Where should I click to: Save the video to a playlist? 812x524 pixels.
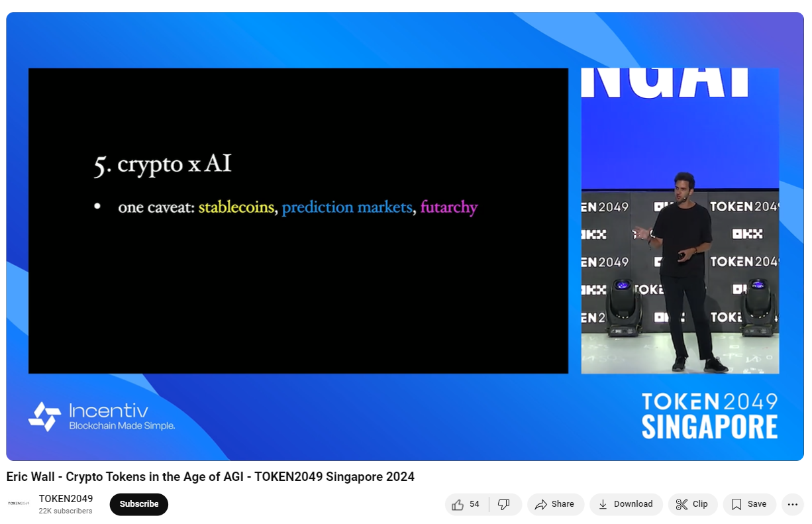pyautogui.click(x=749, y=504)
